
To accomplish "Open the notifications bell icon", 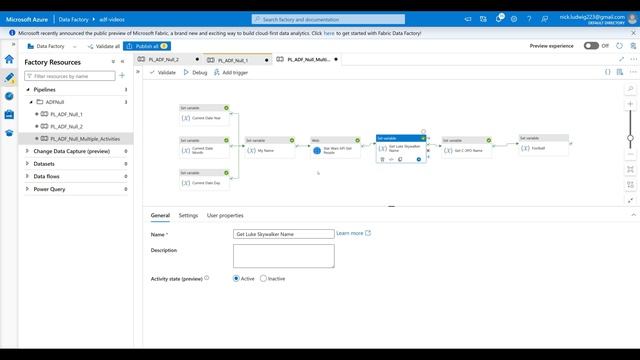I will tap(499, 19).
